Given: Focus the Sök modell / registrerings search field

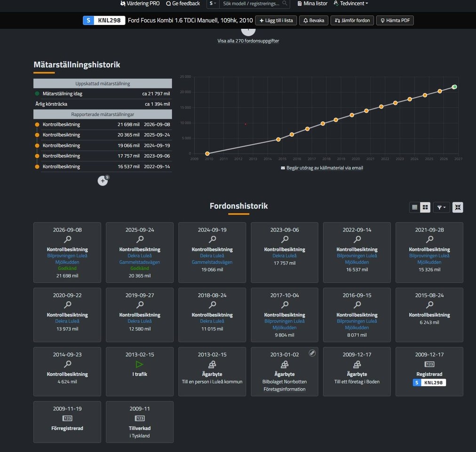Looking at the screenshot, I should (x=251, y=3).
